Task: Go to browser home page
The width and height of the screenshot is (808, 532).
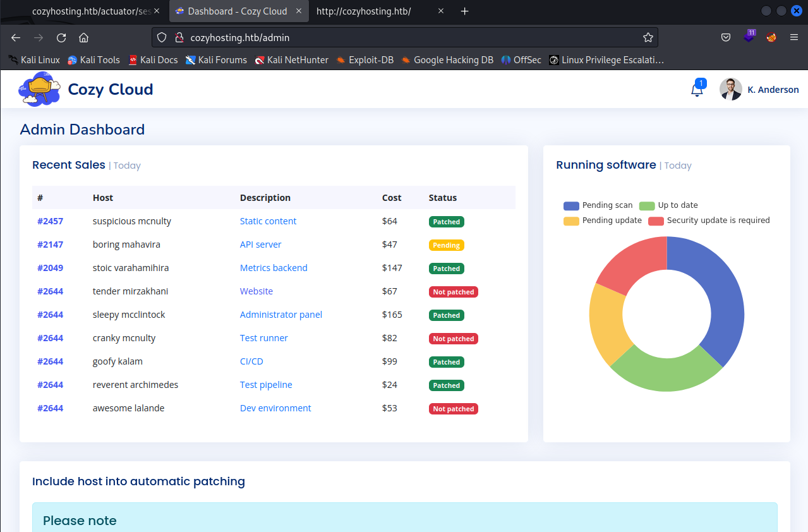Action: point(83,37)
